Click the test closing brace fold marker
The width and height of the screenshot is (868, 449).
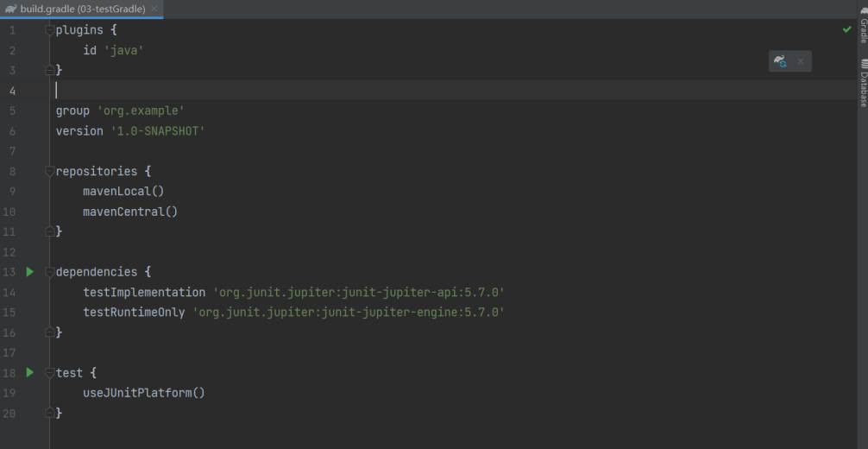49,413
